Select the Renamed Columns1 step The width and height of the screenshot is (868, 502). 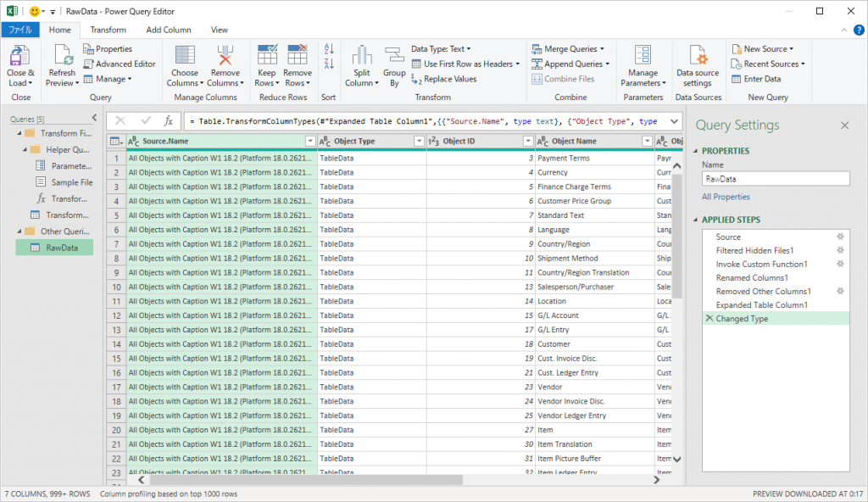click(776, 277)
